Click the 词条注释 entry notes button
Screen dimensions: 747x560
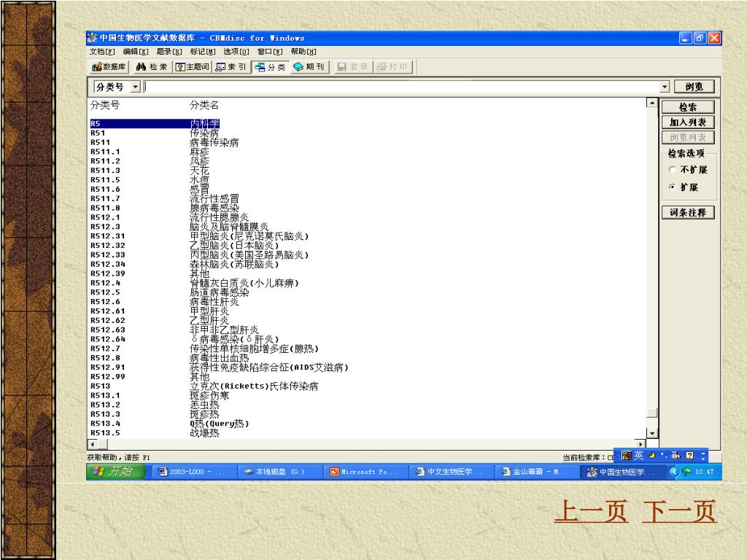(688, 212)
